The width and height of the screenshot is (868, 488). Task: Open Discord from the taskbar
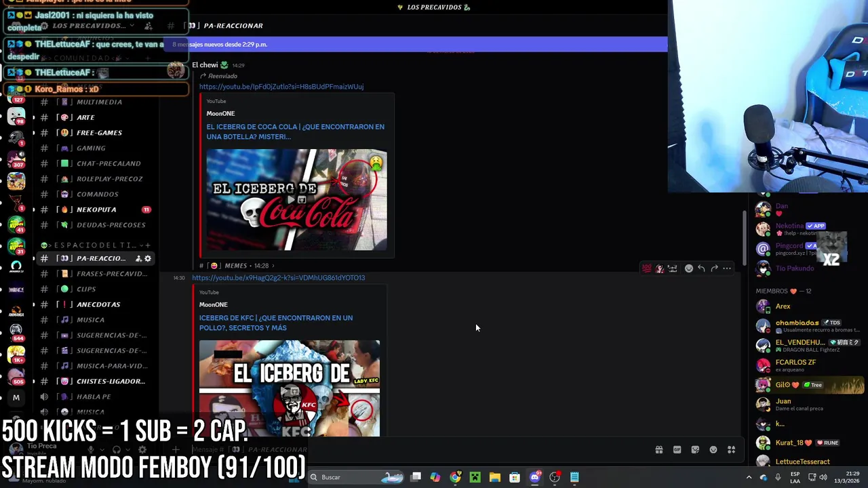(534, 477)
